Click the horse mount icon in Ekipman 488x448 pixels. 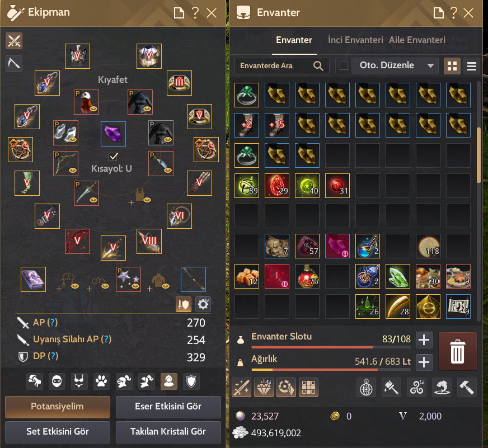[x=35, y=381]
